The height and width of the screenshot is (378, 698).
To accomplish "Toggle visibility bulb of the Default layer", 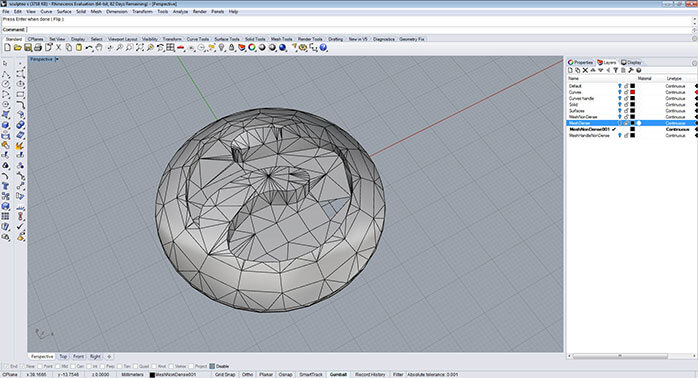I will (x=619, y=86).
